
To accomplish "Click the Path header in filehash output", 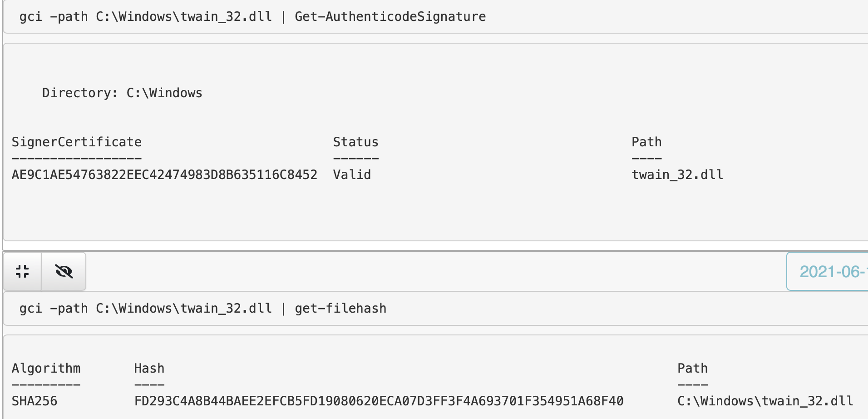I will (692, 369).
